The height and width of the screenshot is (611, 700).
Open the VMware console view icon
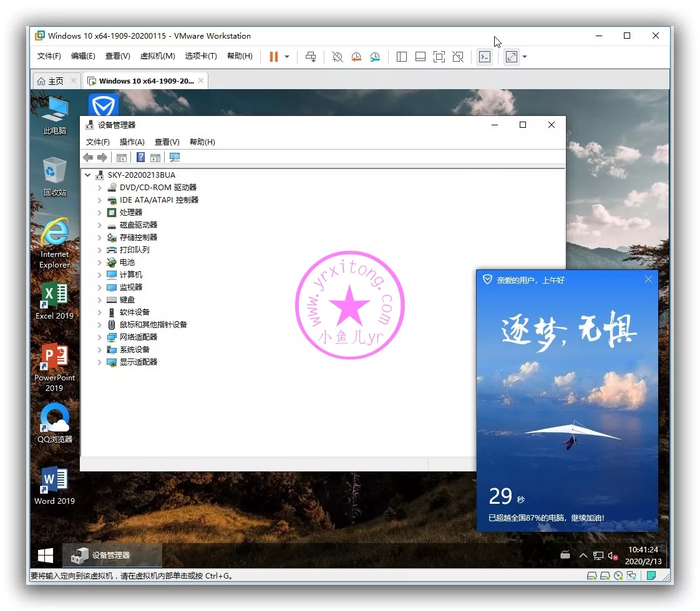click(x=485, y=57)
